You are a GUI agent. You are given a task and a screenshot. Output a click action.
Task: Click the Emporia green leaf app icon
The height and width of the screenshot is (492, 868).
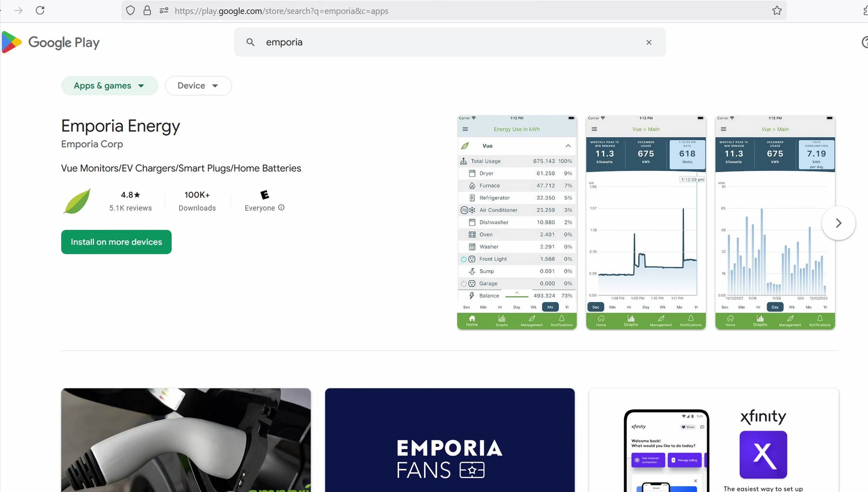point(77,201)
